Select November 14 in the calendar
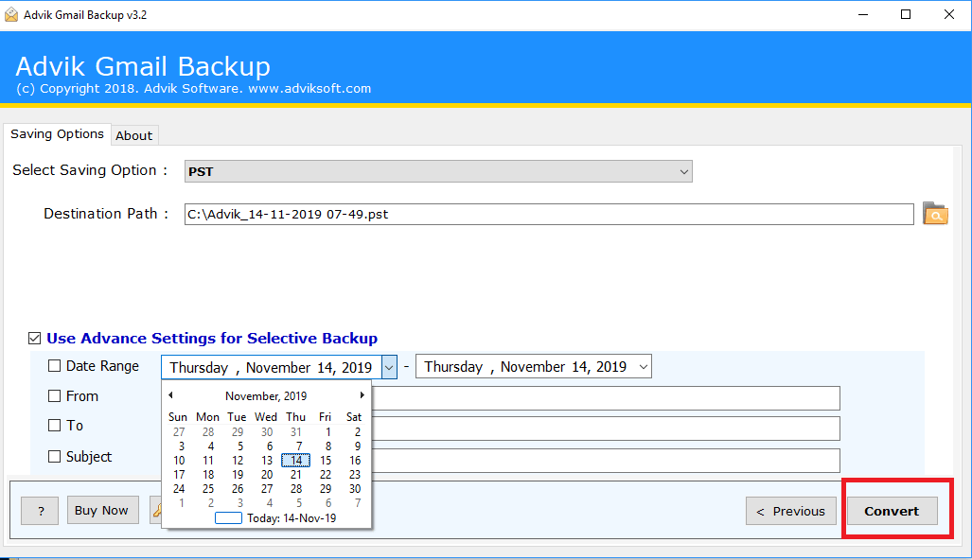The height and width of the screenshot is (560, 972). pyautogui.click(x=296, y=461)
